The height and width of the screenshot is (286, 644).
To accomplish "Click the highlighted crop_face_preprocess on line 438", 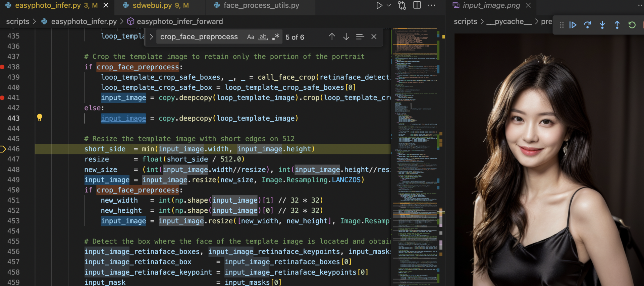I will click(x=138, y=67).
